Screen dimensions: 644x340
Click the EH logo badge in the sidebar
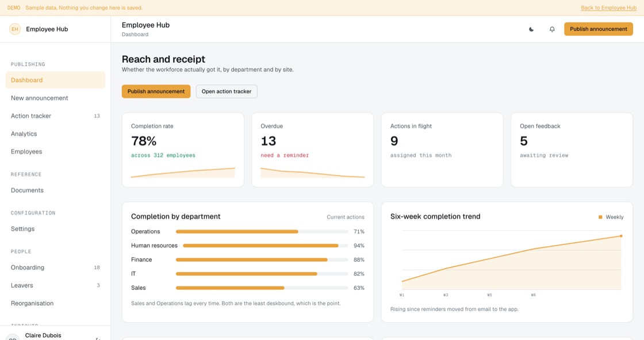coord(15,29)
